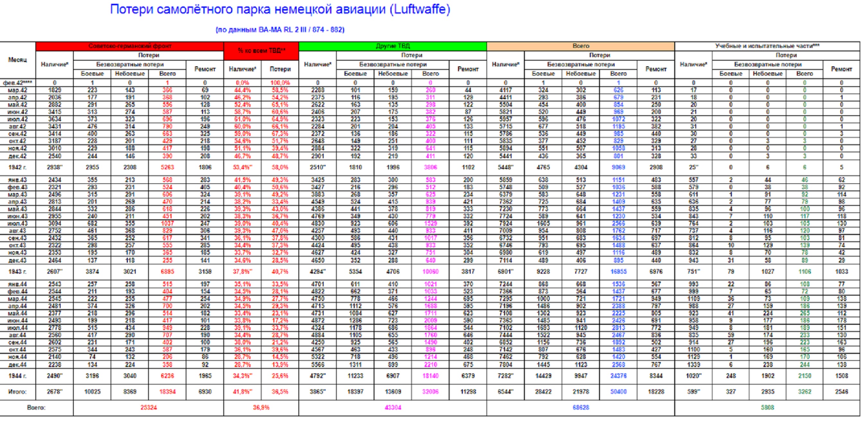Image resolution: width=868 pixels, height=428 pixels.
Task: Click '58,0%' in the 1942 г. row
Action: (x=280, y=167)
